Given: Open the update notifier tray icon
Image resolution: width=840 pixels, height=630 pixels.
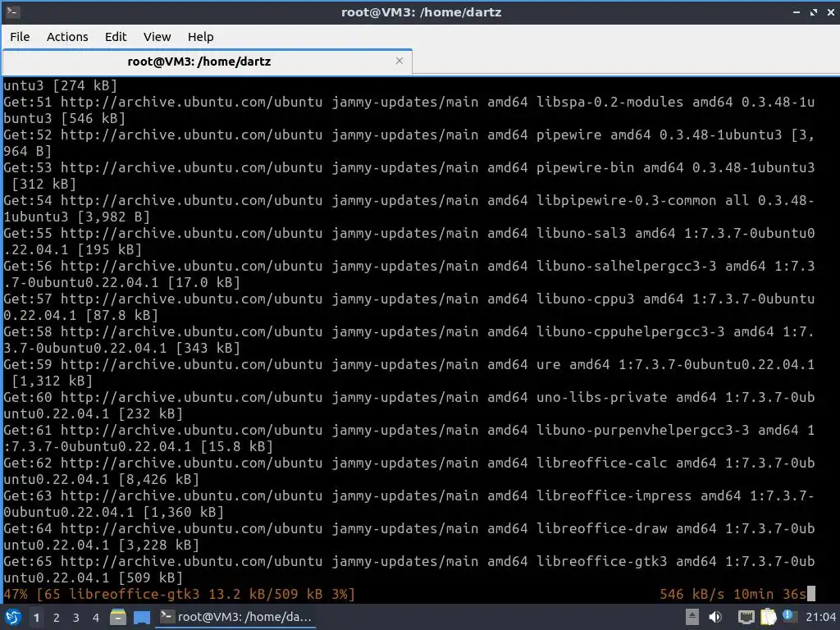Looking at the screenshot, I should pyautogui.click(x=788, y=616).
